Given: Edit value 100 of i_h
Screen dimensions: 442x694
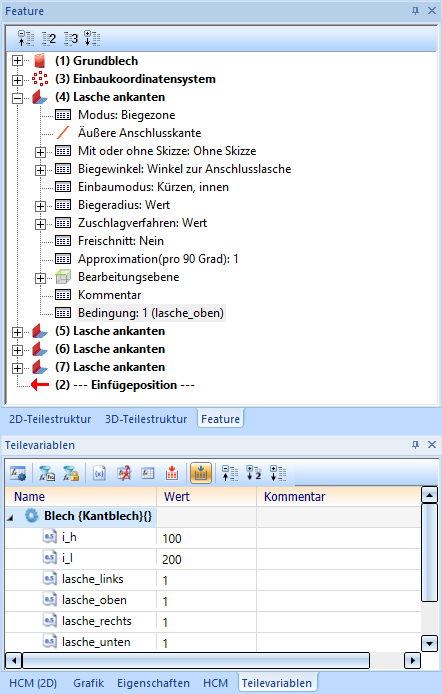Looking at the screenshot, I should coord(207,538).
